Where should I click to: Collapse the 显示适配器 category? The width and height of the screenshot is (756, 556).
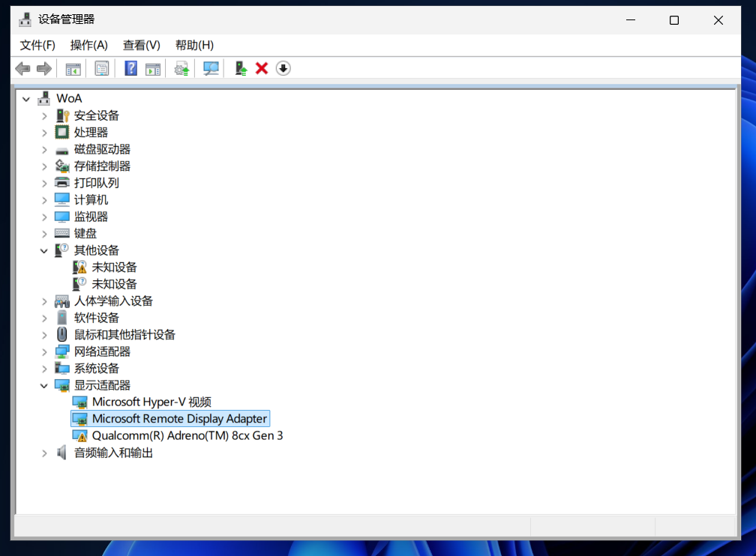pyautogui.click(x=43, y=386)
